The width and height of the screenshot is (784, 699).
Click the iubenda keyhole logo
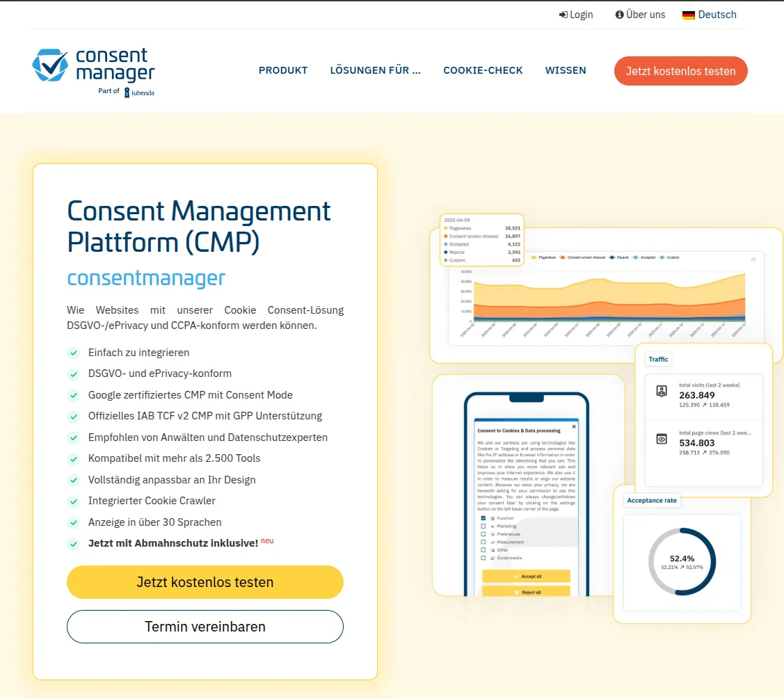[127, 93]
